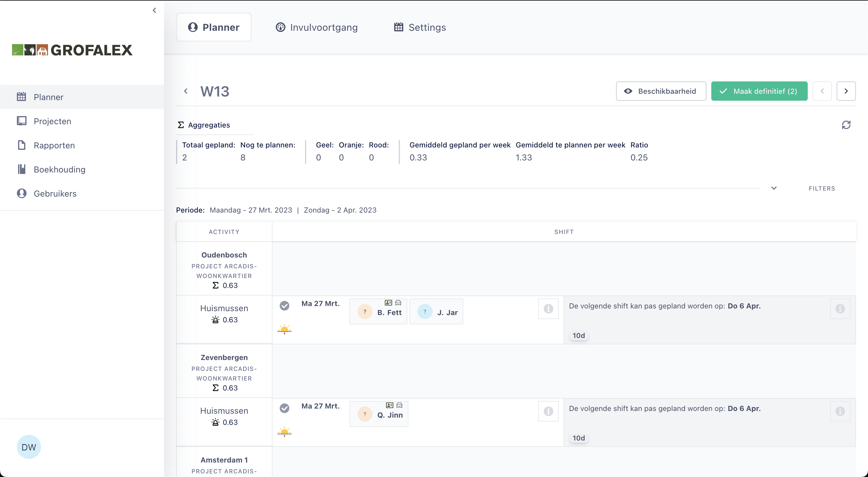Click Q. Jinn question-mark avatar
The image size is (868, 477).
[365, 414]
